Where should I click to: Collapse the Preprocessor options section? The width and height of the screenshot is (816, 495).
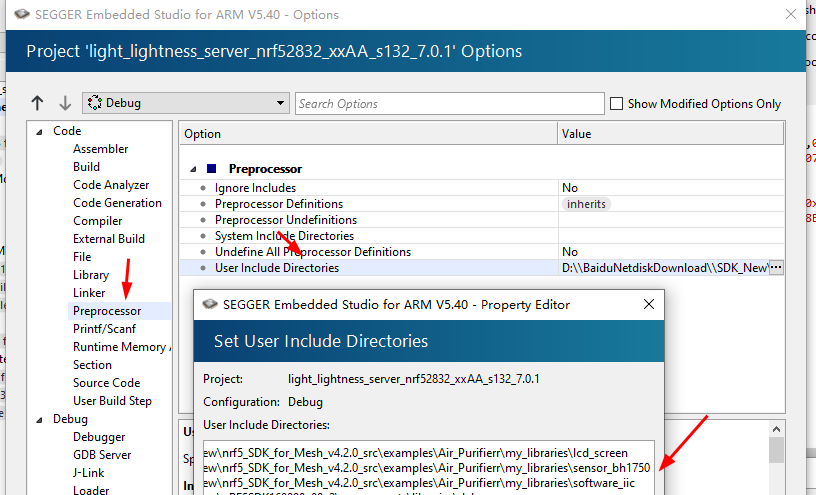click(x=193, y=169)
